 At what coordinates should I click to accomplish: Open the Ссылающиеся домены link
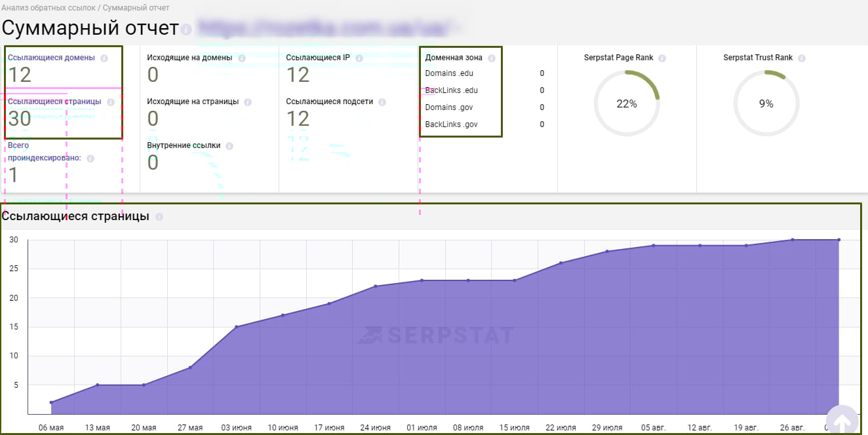(x=51, y=58)
